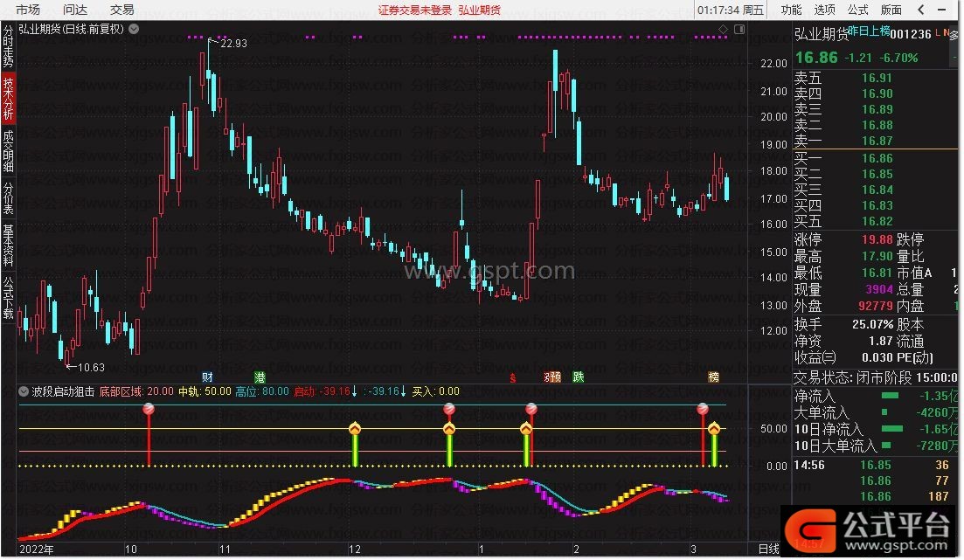
Task: Select the 成交明细 sidebar tab
Action: pyautogui.click(x=8, y=150)
